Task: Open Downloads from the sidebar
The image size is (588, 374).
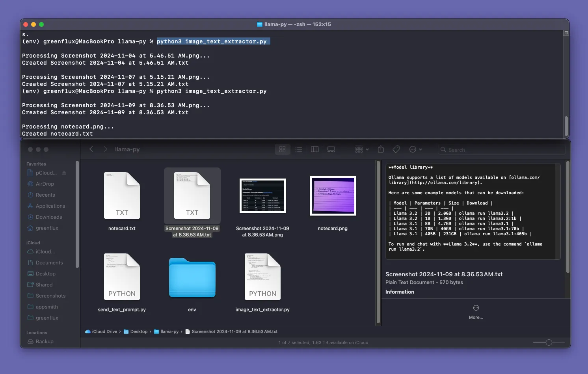Action: pos(48,217)
